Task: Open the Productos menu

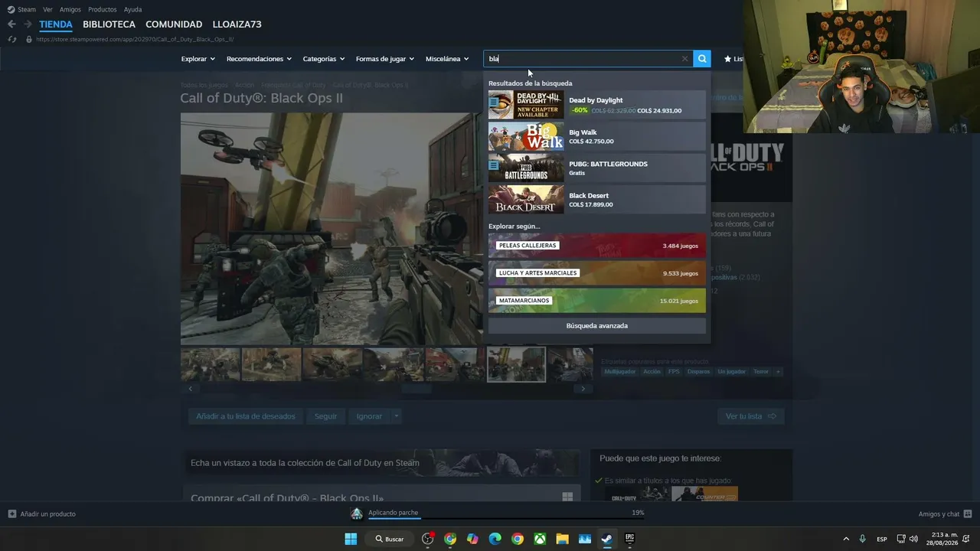Action: pyautogui.click(x=103, y=9)
